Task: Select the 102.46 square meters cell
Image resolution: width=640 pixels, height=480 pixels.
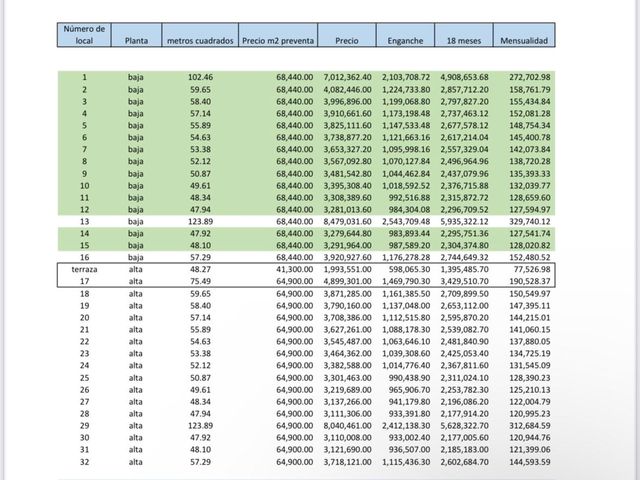Action: (x=200, y=77)
